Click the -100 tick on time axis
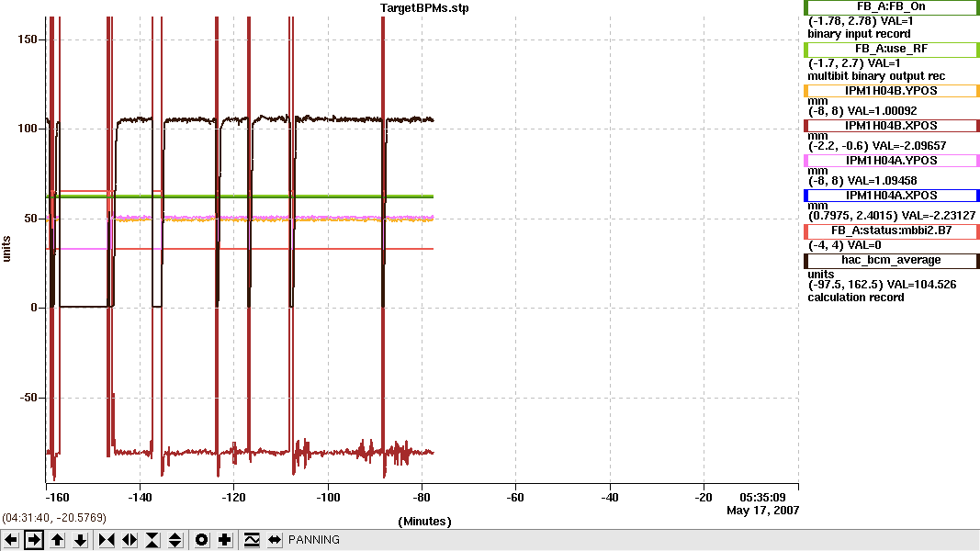980x551 pixels. (x=328, y=498)
